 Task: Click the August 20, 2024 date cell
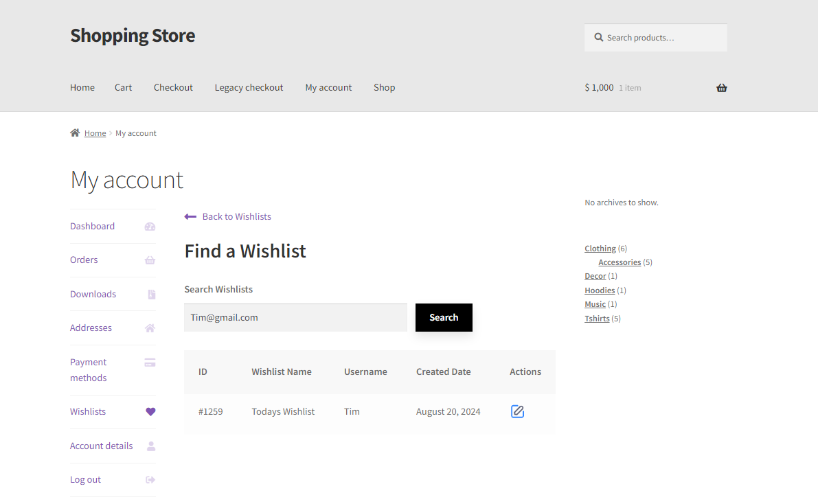click(448, 412)
